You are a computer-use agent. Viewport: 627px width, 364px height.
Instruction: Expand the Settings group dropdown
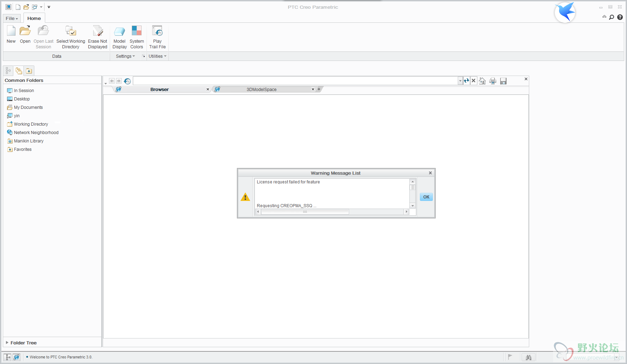pos(125,56)
